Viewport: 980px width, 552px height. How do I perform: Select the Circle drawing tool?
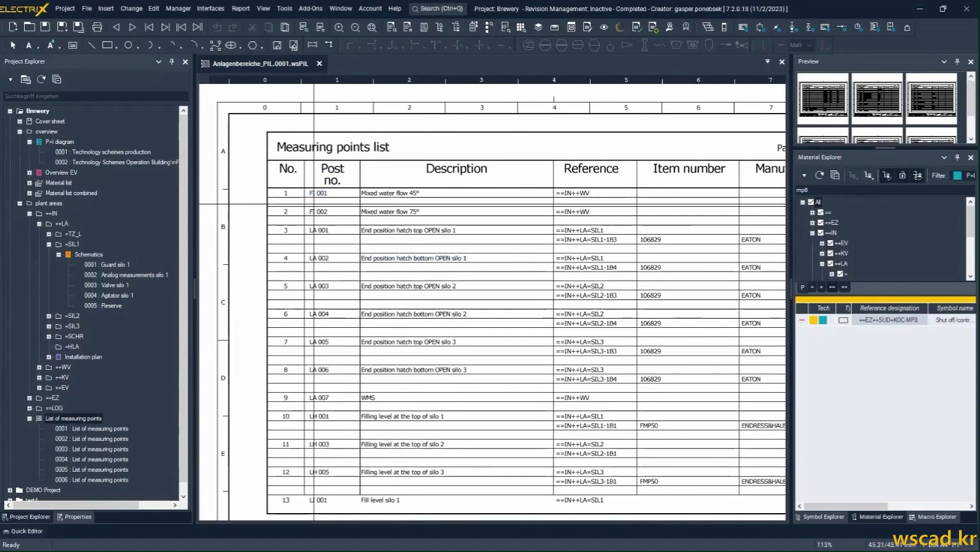coord(128,45)
